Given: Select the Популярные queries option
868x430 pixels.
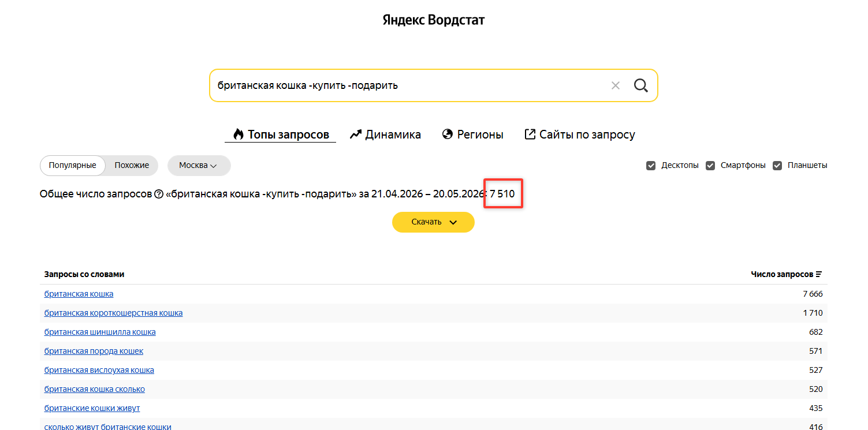Looking at the screenshot, I should (x=73, y=165).
